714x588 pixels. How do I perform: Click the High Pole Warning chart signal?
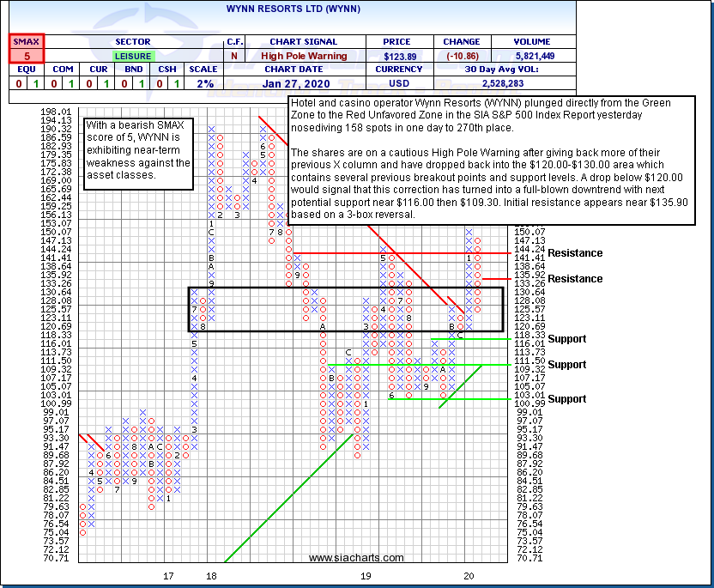tap(302, 55)
